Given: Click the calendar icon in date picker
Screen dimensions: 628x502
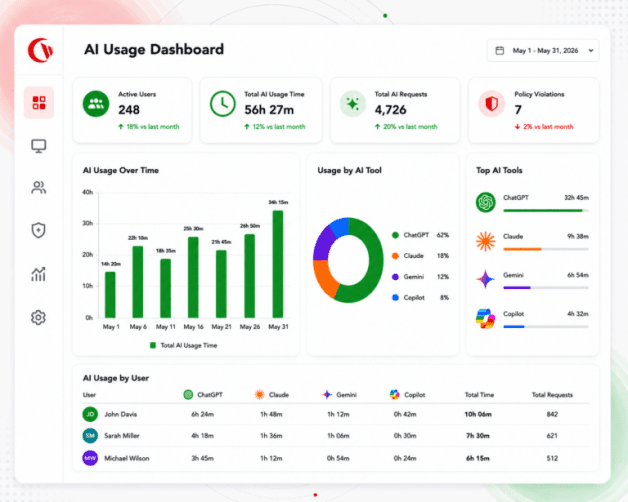Looking at the screenshot, I should tap(500, 50).
